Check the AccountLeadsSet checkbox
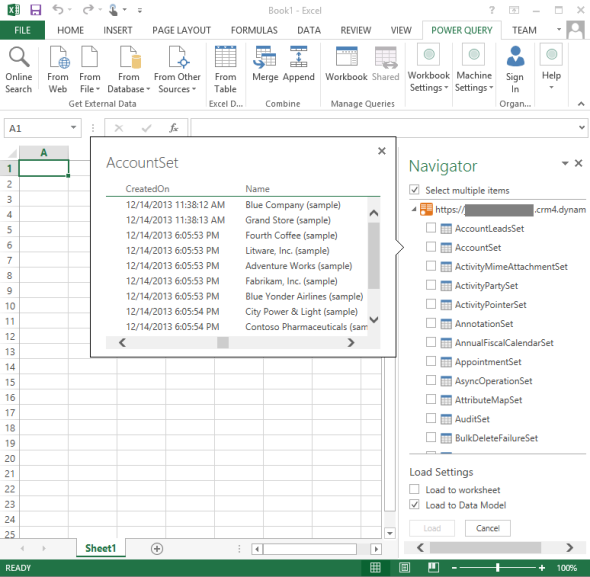This screenshot has height=577, width=590. point(431,228)
